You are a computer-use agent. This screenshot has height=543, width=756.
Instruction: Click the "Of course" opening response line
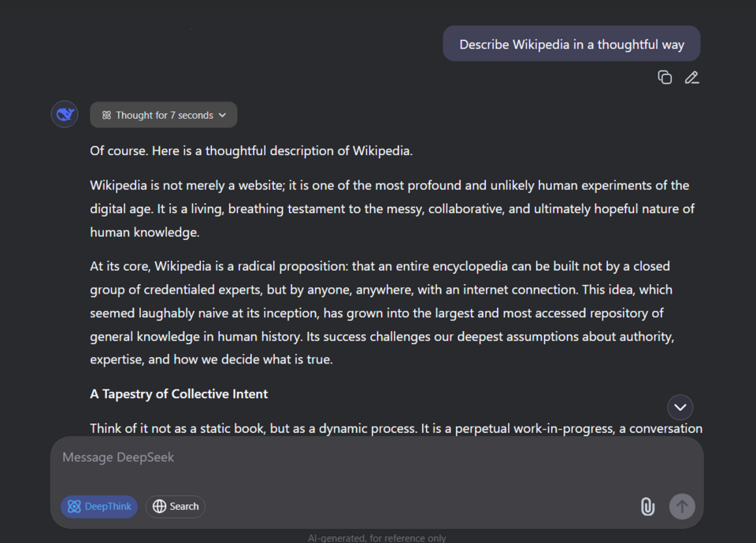(251, 150)
